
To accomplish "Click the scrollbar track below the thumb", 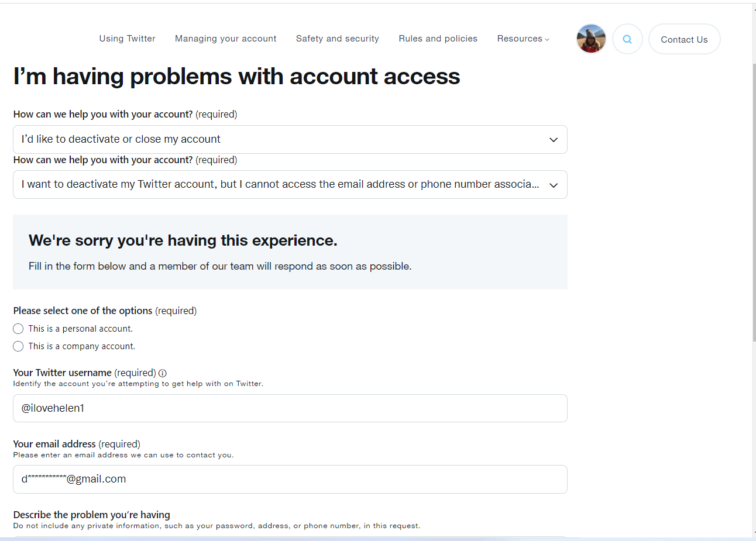I will click(x=754, y=439).
